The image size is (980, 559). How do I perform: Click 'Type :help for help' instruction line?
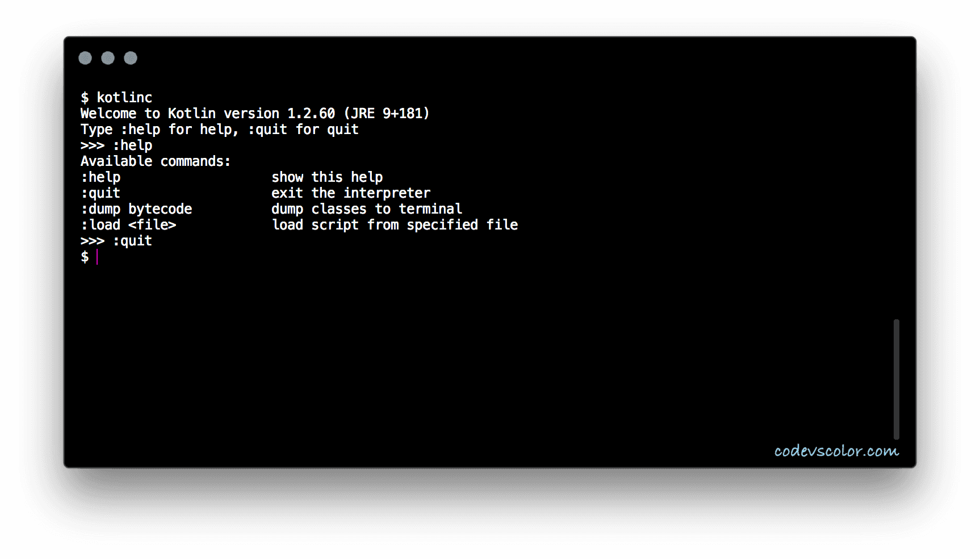pyautogui.click(x=220, y=130)
